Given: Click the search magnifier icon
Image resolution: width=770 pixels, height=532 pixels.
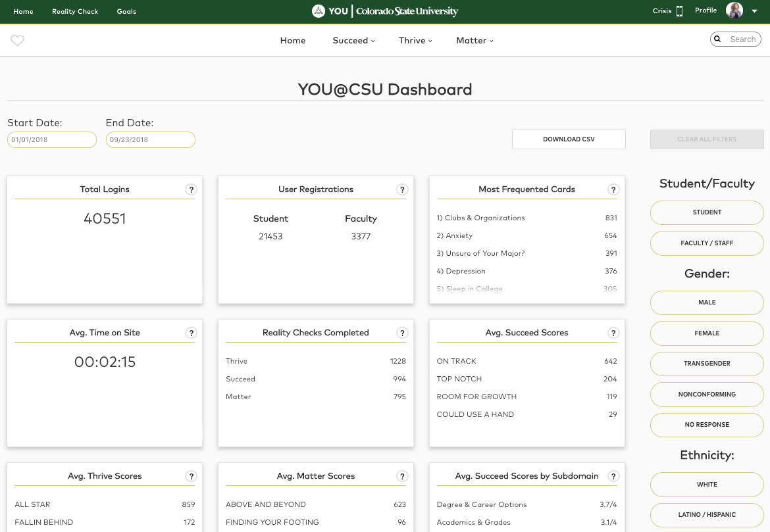Looking at the screenshot, I should pyautogui.click(x=717, y=39).
